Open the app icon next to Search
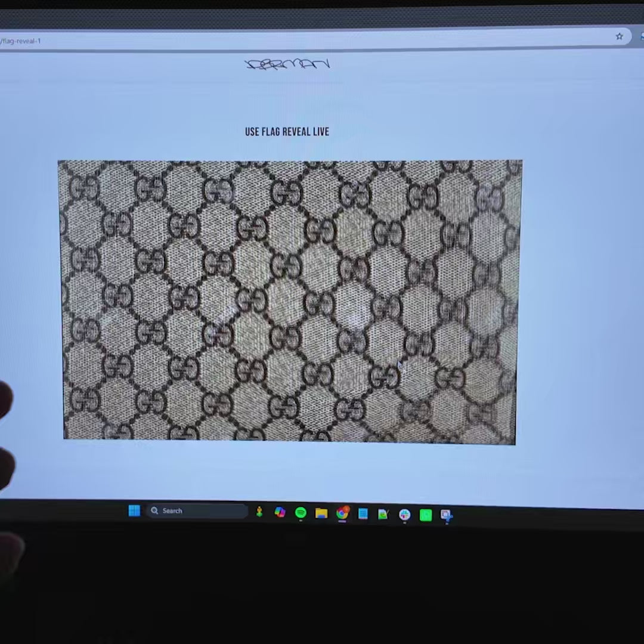Screen dimensions: 644x644 click(259, 512)
